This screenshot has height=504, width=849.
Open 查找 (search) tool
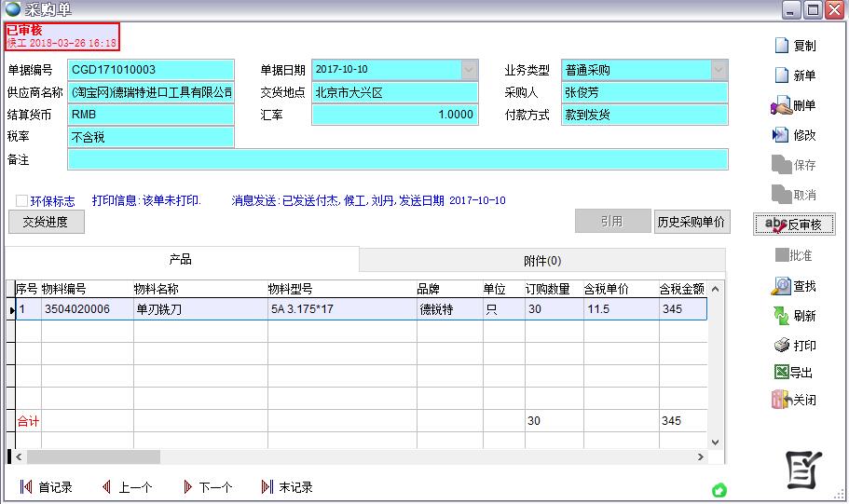point(782,286)
